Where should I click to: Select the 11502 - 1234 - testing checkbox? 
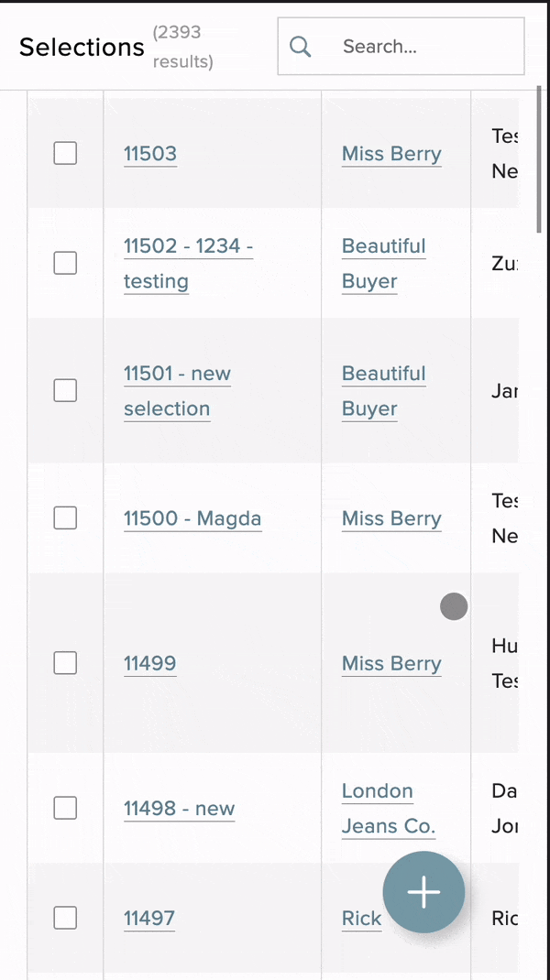[65, 263]
